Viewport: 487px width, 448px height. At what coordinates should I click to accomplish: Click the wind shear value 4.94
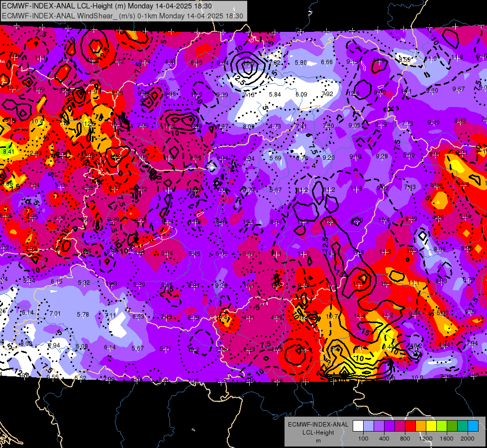pos(248,159)
